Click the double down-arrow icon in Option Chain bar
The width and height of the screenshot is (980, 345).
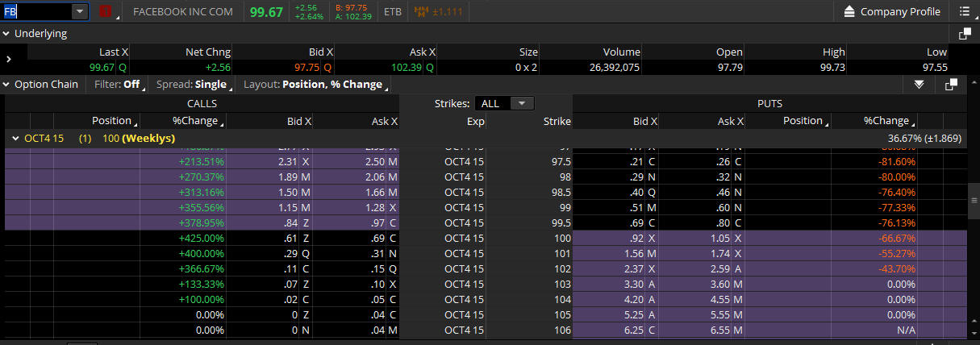(x=919, y=84)
